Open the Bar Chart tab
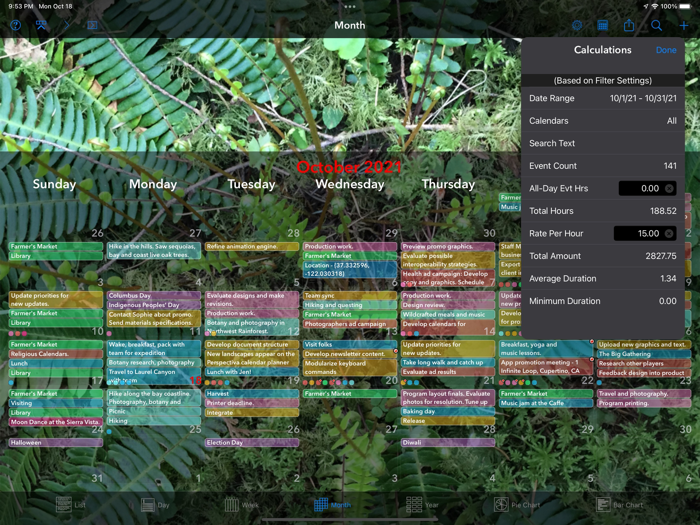Screen dimensions: 700x525 [620, 505]
